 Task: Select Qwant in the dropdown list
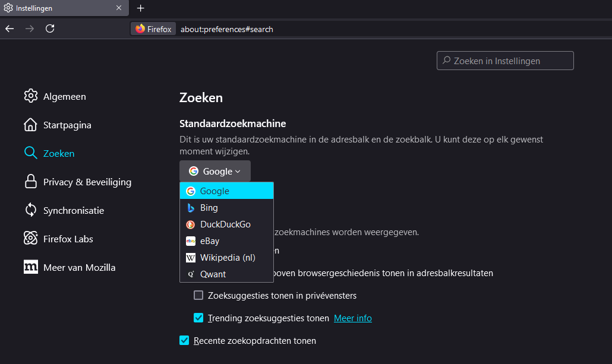coord(213,274)
